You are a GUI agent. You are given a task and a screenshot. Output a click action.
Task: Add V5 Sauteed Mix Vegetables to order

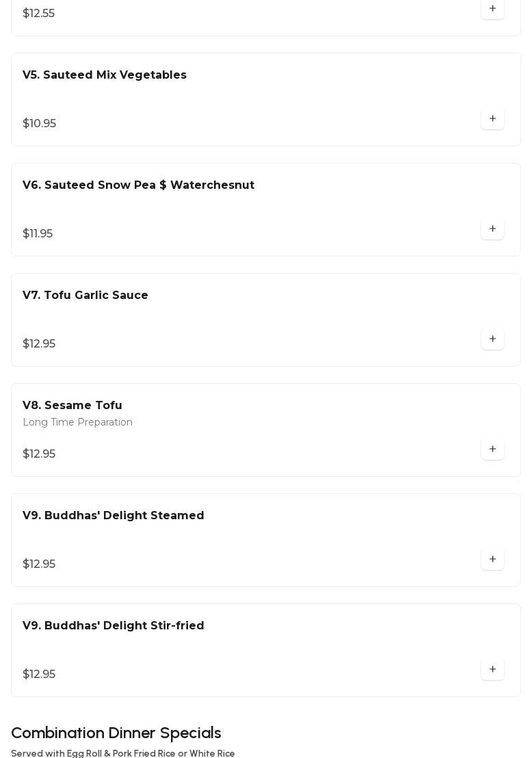coord(492,119)
